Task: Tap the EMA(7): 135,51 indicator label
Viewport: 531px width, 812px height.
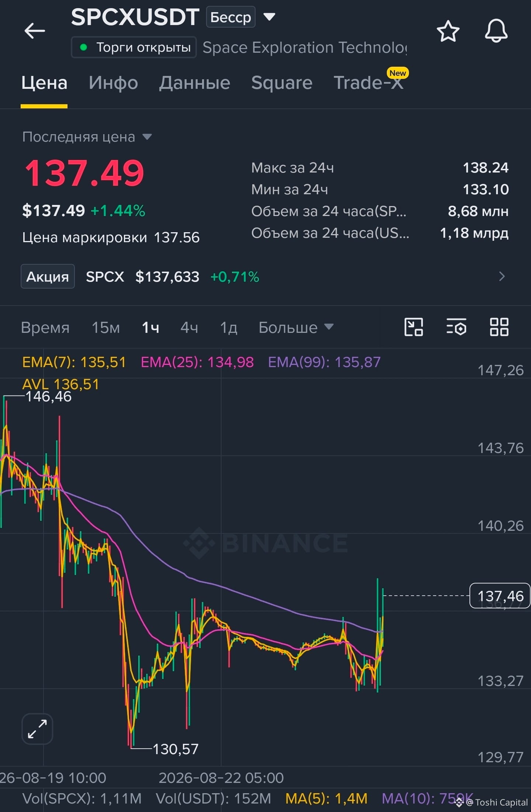Action: click(x=74, y=362)
